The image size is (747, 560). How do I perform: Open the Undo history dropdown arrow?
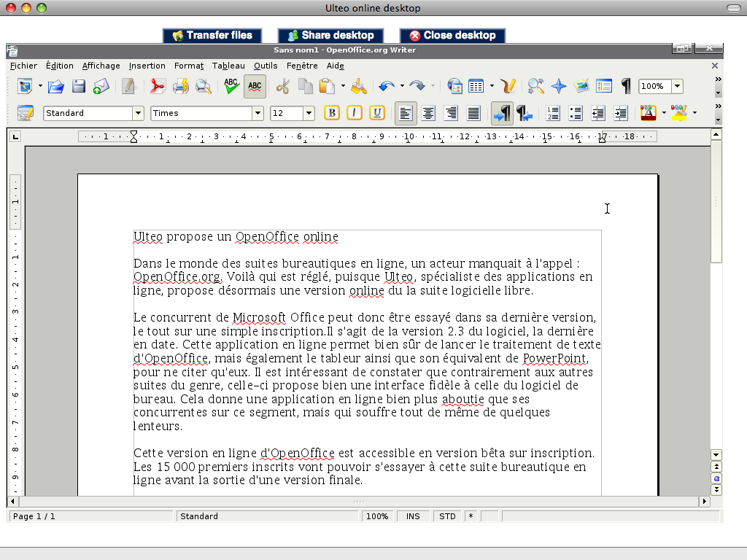tap(402, 86)
